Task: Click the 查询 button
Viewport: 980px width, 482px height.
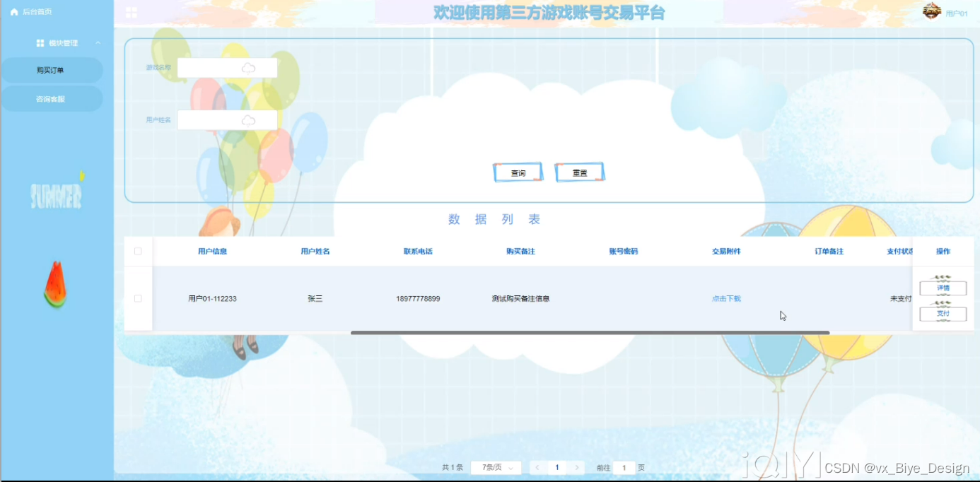Action: tap(518, 173)
